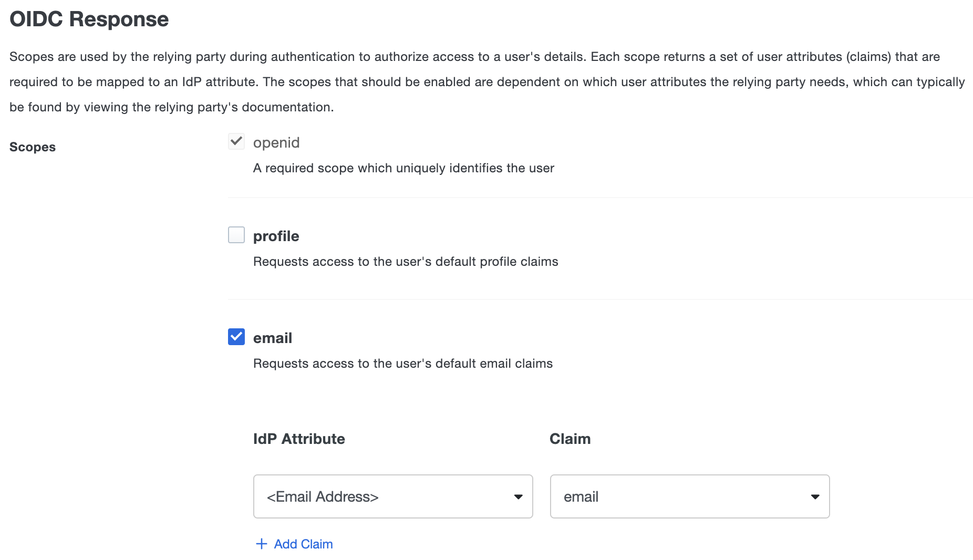973x560 pixels.
Task: Click the dropdown arrow on the Claim selector
Action: click(815, 496)
